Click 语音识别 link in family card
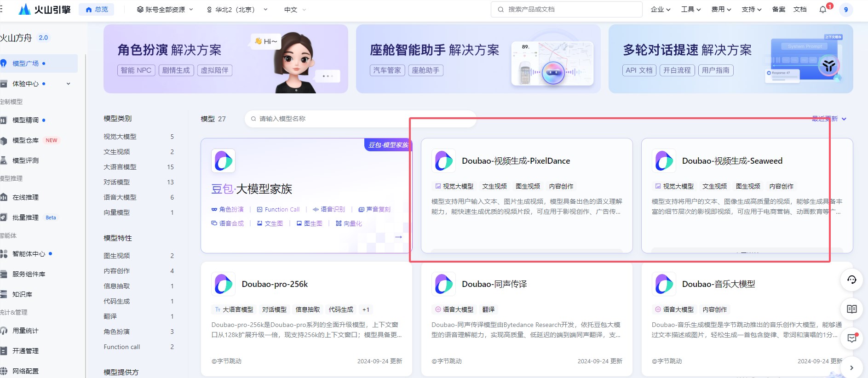The width and height of the screenshot is (868, 378). tap(329, 209)
